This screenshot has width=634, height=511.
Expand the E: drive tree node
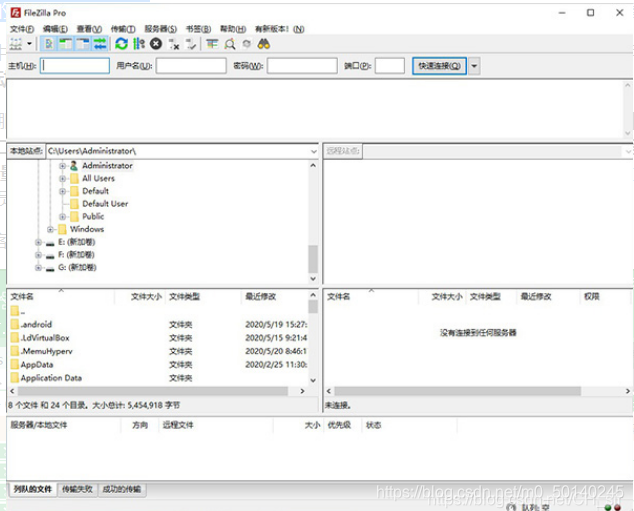coord(38,242)
